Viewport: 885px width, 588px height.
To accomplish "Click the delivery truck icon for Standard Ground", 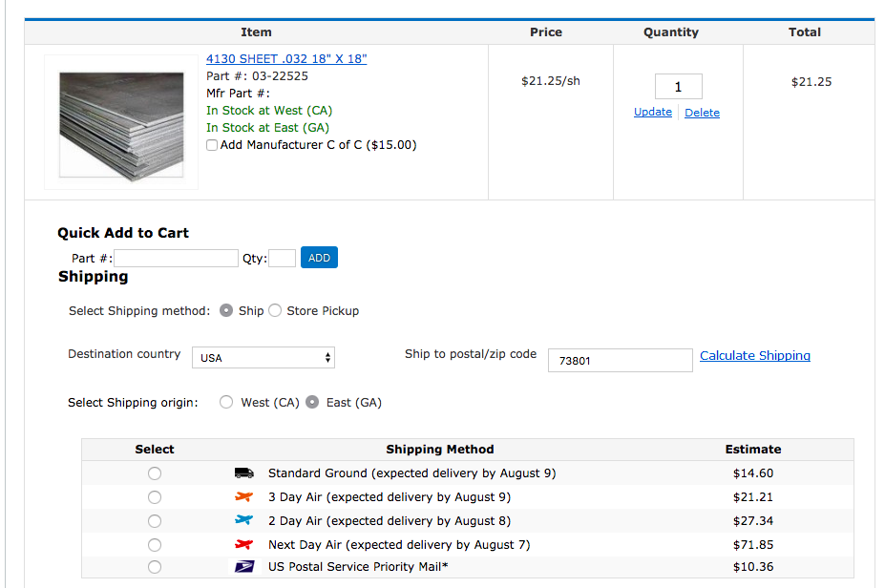I will (x=243, y=473).
